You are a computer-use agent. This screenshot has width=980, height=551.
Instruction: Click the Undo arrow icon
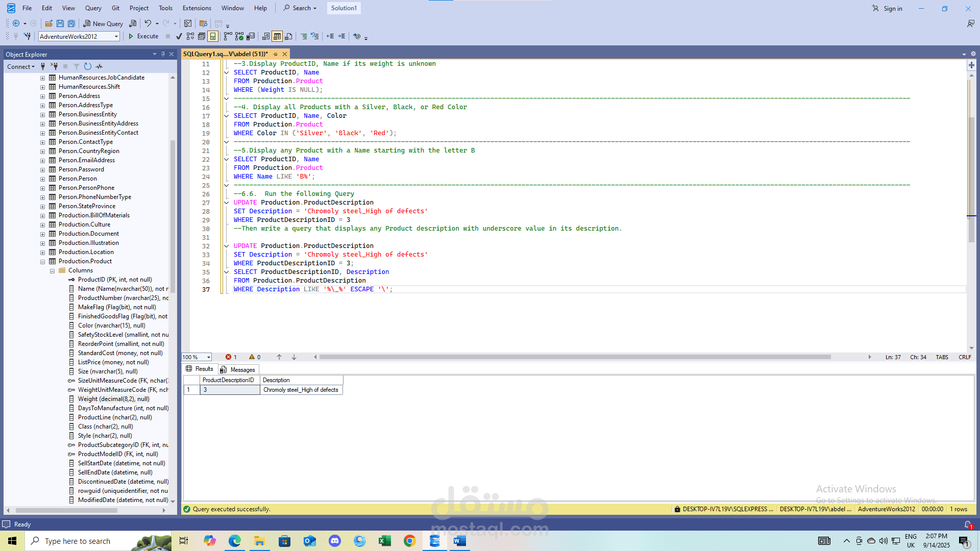(148, 23)
